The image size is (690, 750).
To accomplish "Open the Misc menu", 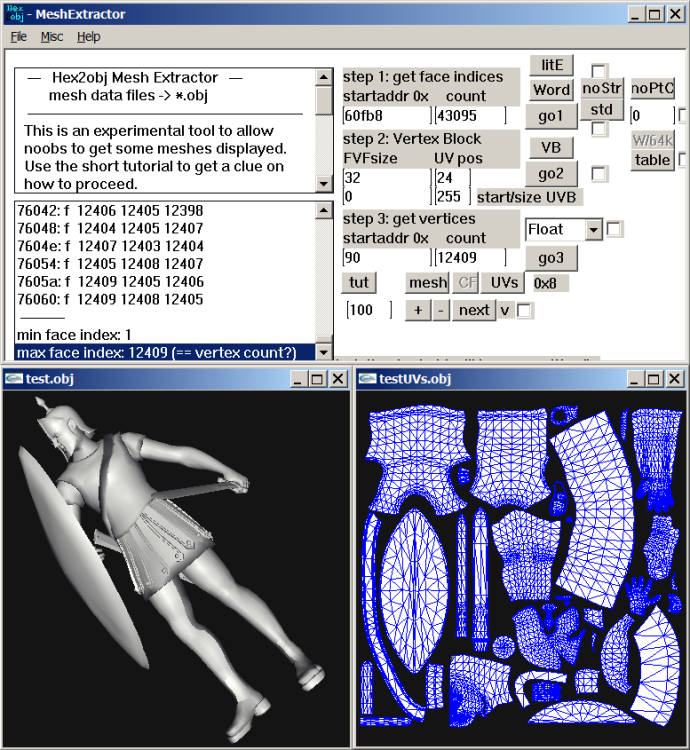I will [x=52, y=37].
